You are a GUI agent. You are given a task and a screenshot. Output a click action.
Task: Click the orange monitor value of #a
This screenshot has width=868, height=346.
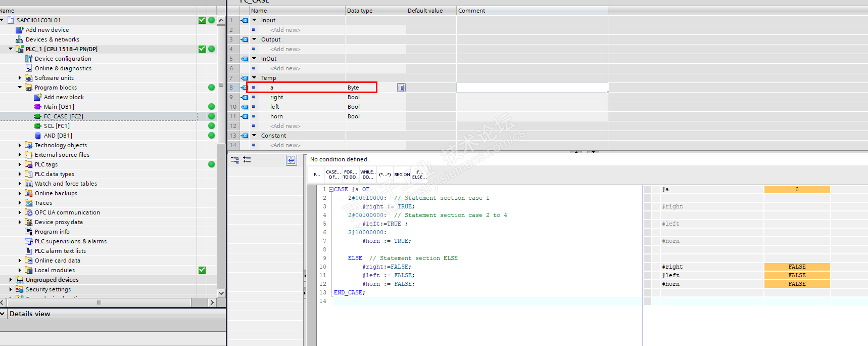pyautogui.click(x=797, y=189)
